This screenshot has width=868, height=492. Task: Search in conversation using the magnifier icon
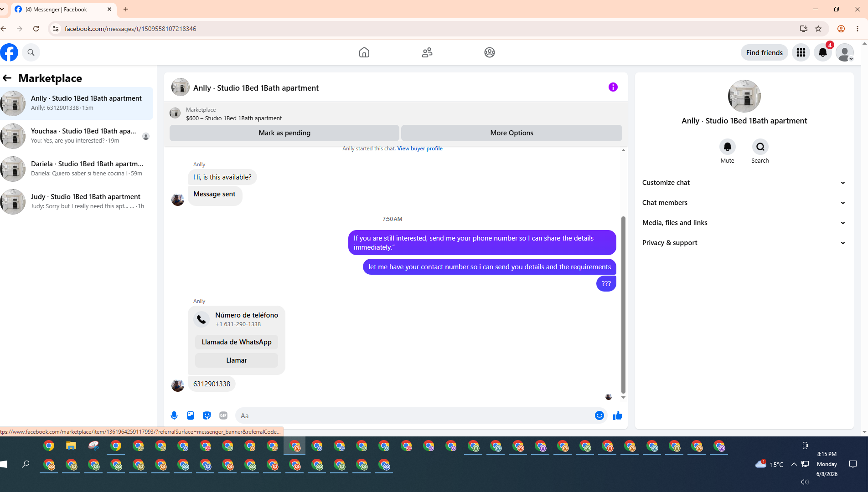(x=760, y=147)
